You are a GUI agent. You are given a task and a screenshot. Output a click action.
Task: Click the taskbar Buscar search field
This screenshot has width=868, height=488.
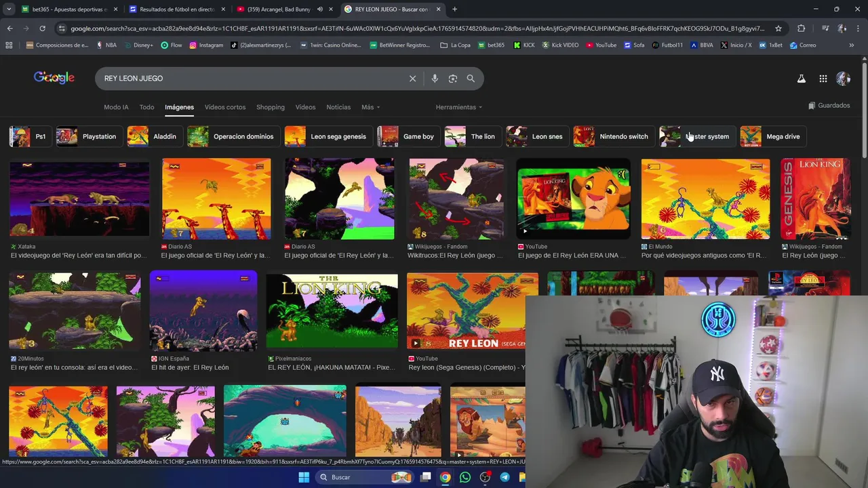tap(365, 477)
